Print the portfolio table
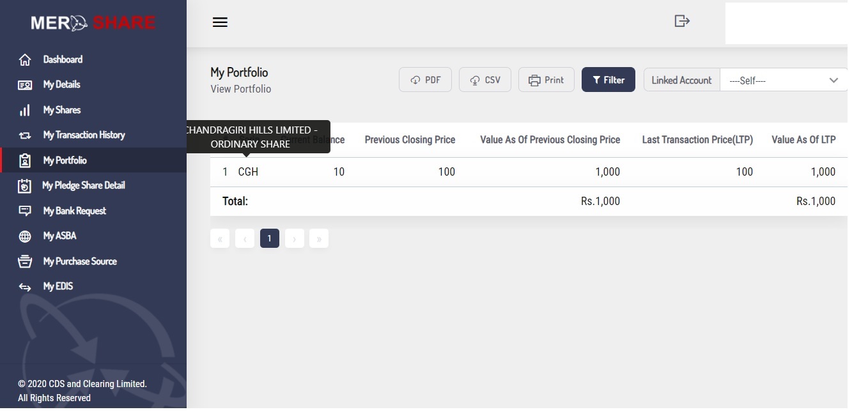The height and width of the screenshot is (412, 868). pyautogui.click(x=546, y=80)
